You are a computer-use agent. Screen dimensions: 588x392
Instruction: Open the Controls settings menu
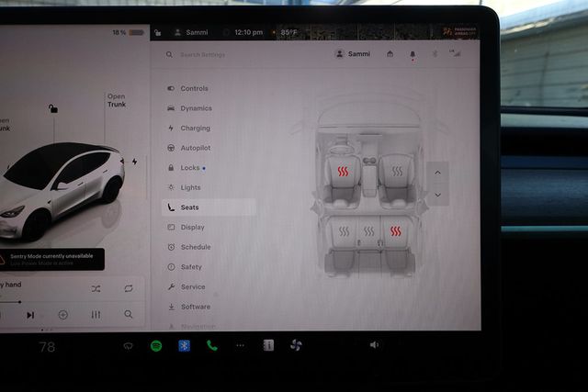[x=187, y=88]
